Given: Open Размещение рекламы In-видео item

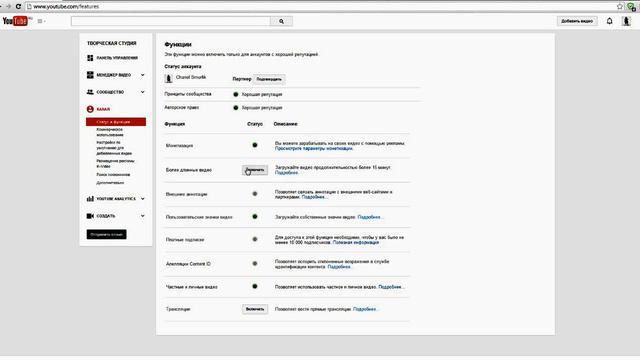Looking at the screenshot, I should click(x=115, y=163).
